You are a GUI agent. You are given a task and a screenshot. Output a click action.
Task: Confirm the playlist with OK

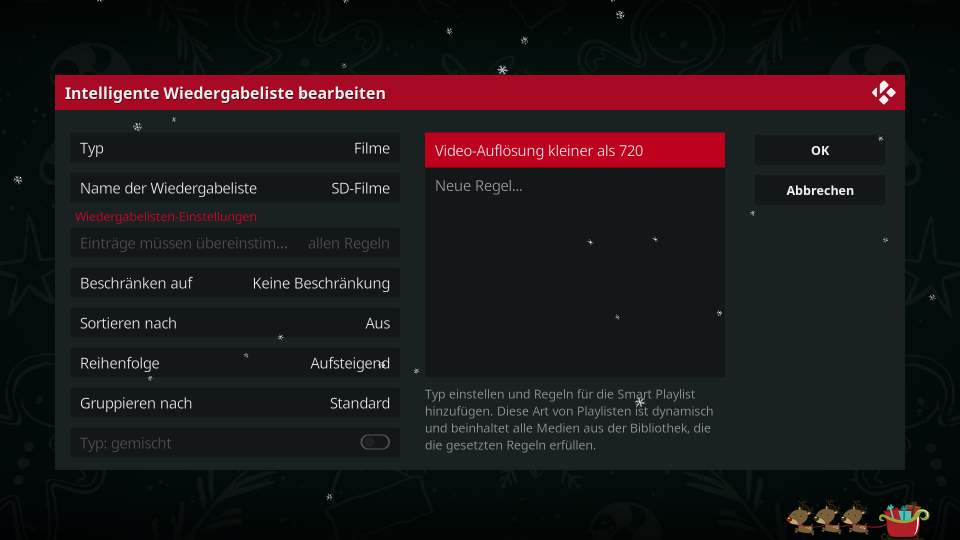[820, 150]
